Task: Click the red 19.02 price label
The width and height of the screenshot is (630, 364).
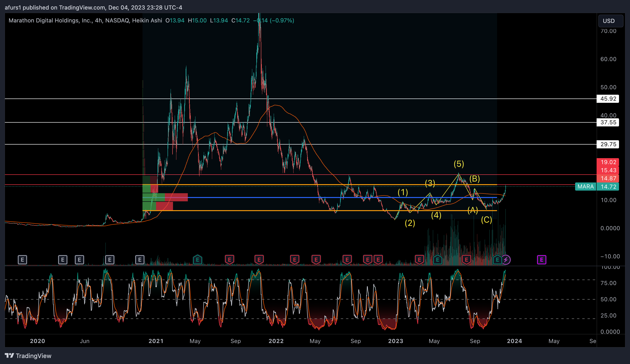Action: [x=608, y=162]
